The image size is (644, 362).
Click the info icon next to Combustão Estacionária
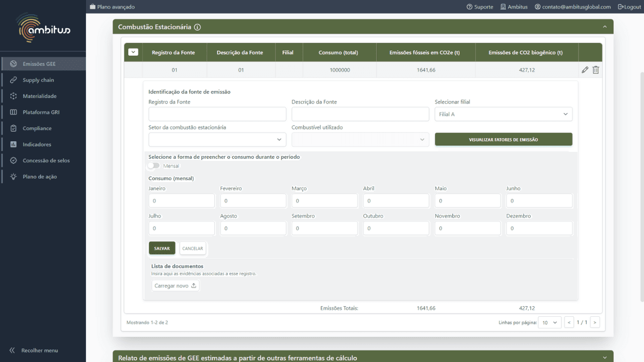pyautogui.click(x=197, y=27)
